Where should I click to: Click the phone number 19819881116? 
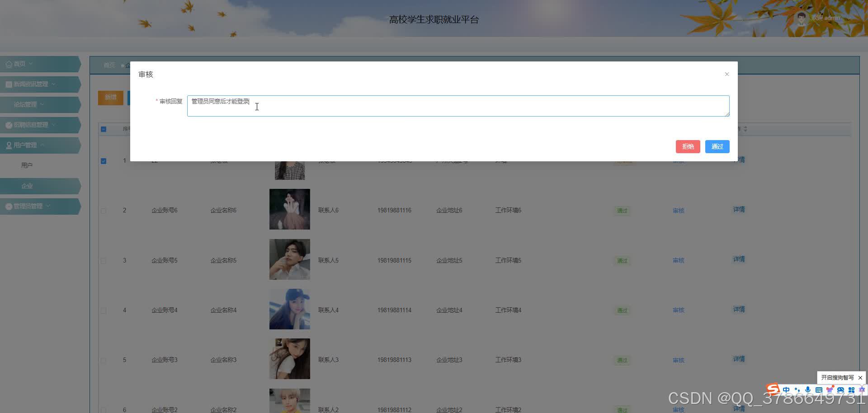[394, 211]
